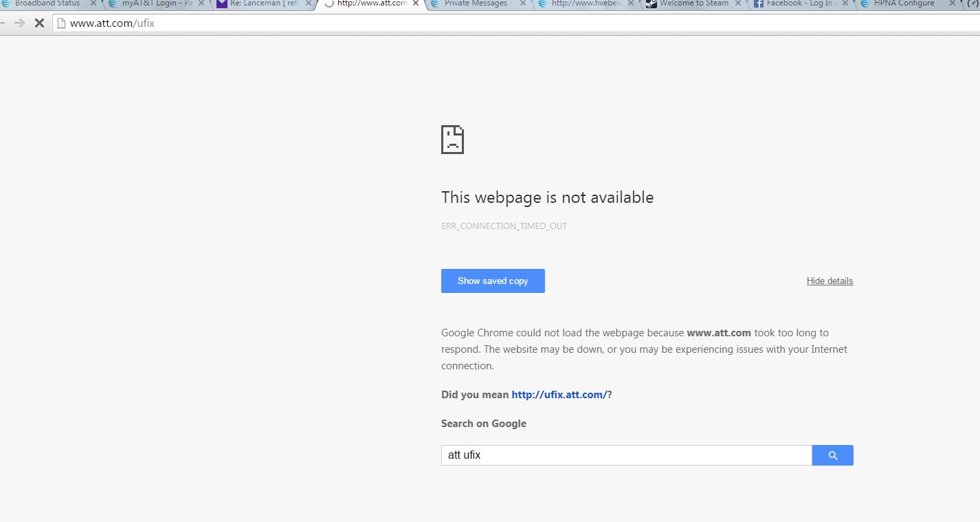Click the Show saved copy button

pyautogui.click(x=493, y=281)
